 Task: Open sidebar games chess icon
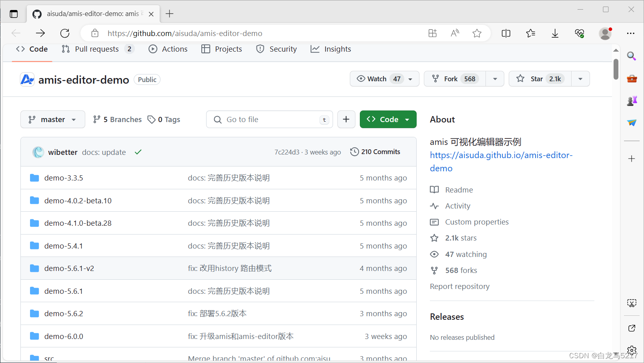click(632, 101)
